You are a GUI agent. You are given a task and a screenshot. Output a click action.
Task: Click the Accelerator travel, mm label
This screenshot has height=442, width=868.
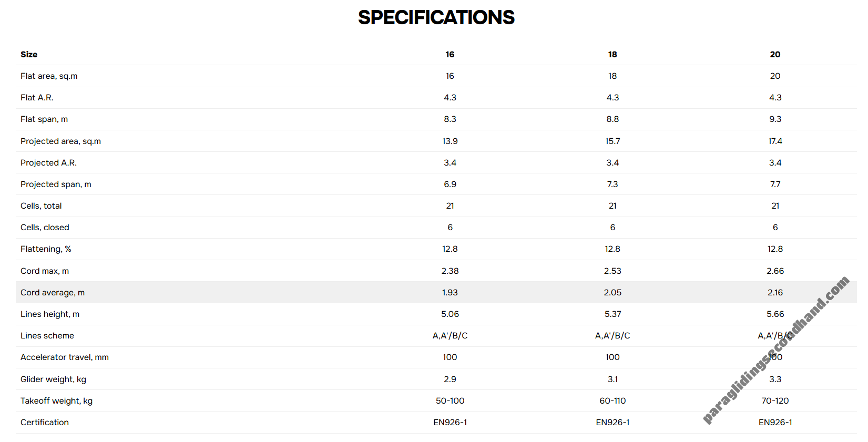pyautogui.click(x=65, y=357)
